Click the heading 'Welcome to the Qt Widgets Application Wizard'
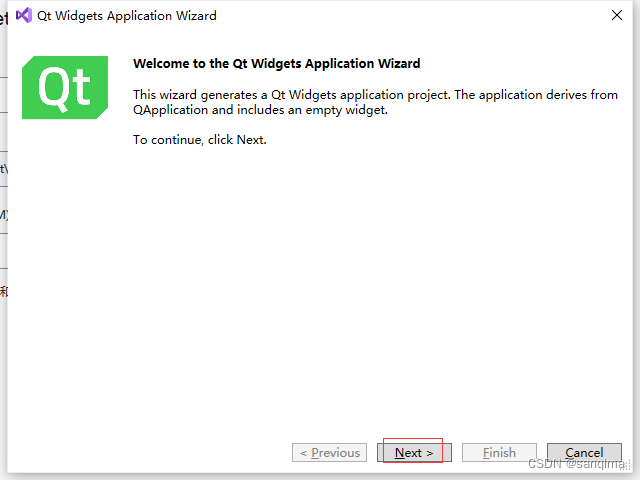Screen dimensions: 640x480 click(276, 64)
